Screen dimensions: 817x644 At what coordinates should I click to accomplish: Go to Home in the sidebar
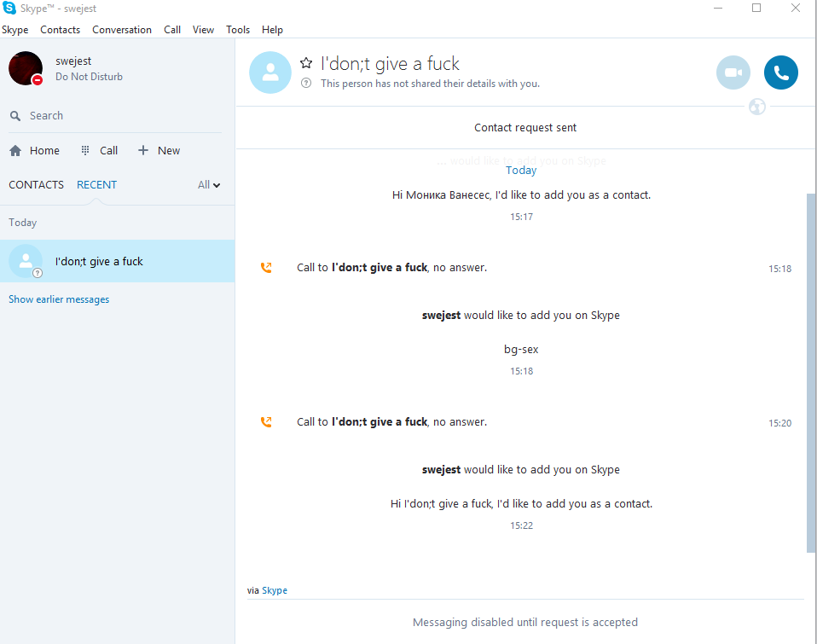[x=34, y=151]
